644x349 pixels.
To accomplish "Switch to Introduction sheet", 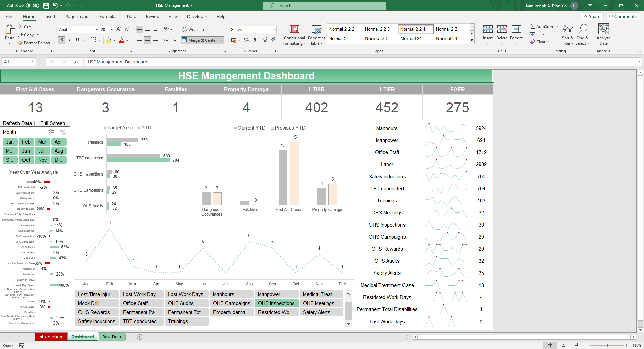I will click(x=50, y=337).
